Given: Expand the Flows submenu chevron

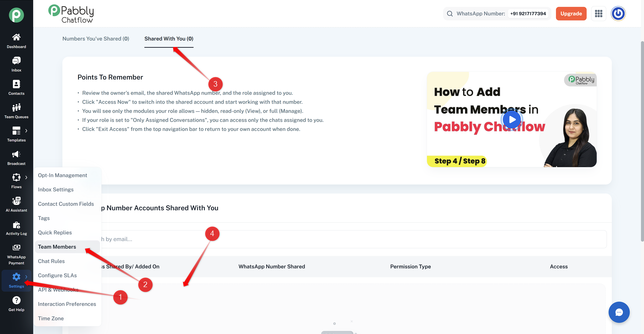Looking at the screenshot, I should (26, 177).
